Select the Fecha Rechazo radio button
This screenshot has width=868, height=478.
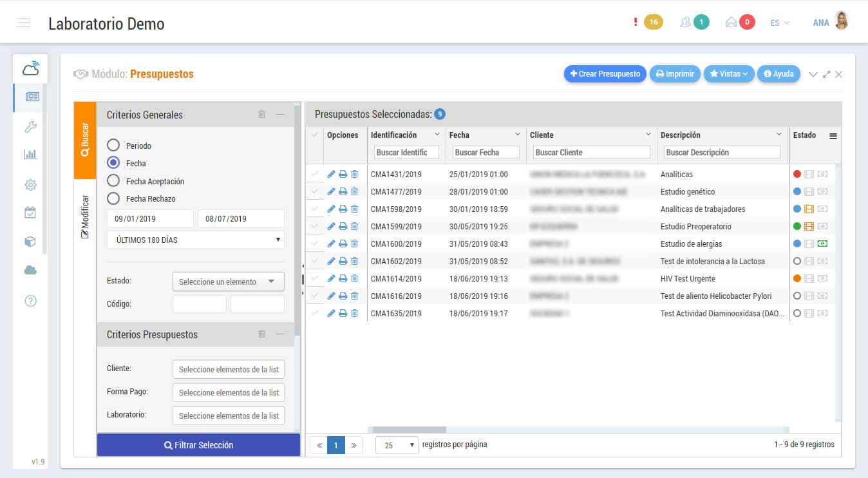pos(113,198)
